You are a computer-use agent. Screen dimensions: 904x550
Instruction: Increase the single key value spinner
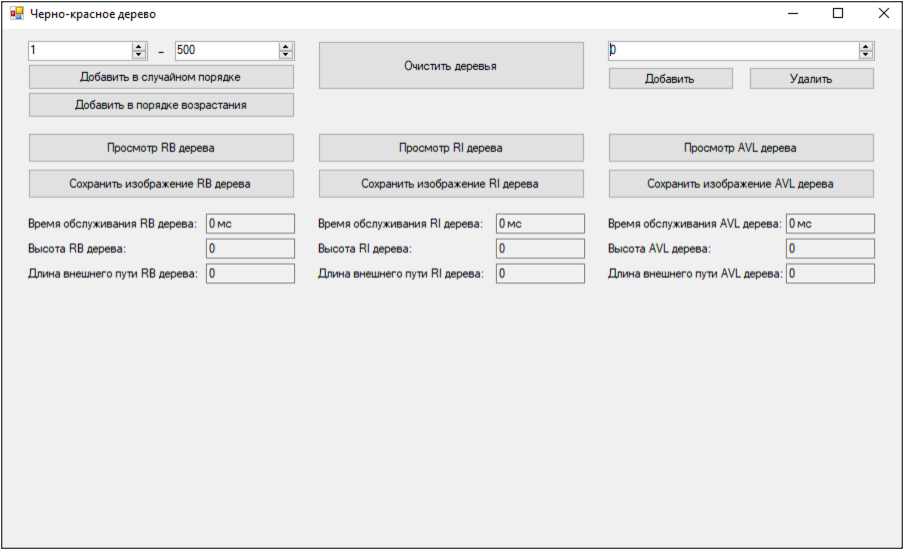[x=866, y=47]
